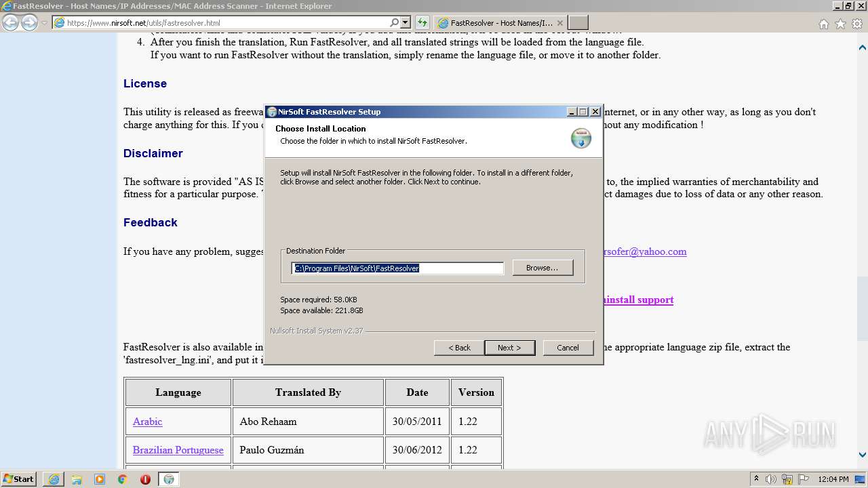This screenshot has height=488, width=868.
Task: Open IE Tools gear icon
Action: click(x=857, y=24)
